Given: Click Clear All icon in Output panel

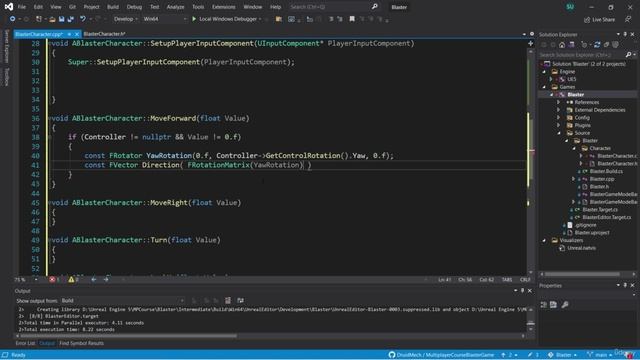Looking at the screenshot, I should click(x=228, y=300).
